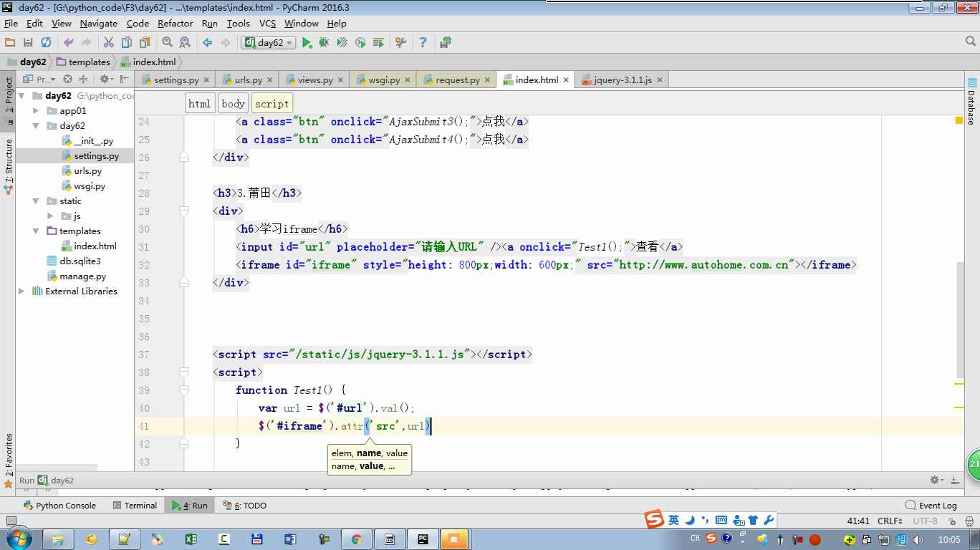Open the Terminal tool window
Image resolution: width=980 pixels, height=550 pixels.
(x=135, y=506)
